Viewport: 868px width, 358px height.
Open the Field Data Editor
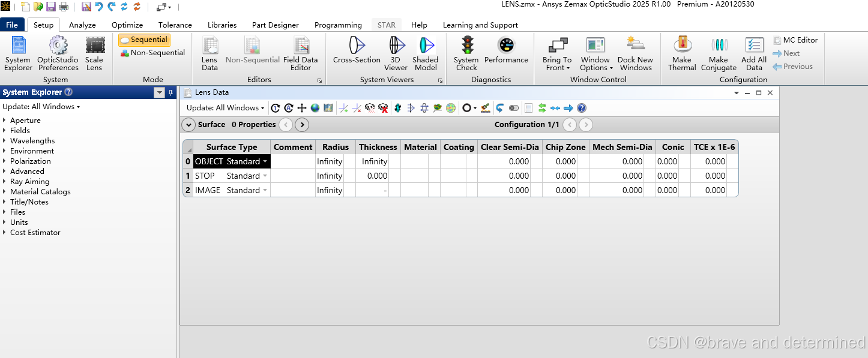point(300,54)
